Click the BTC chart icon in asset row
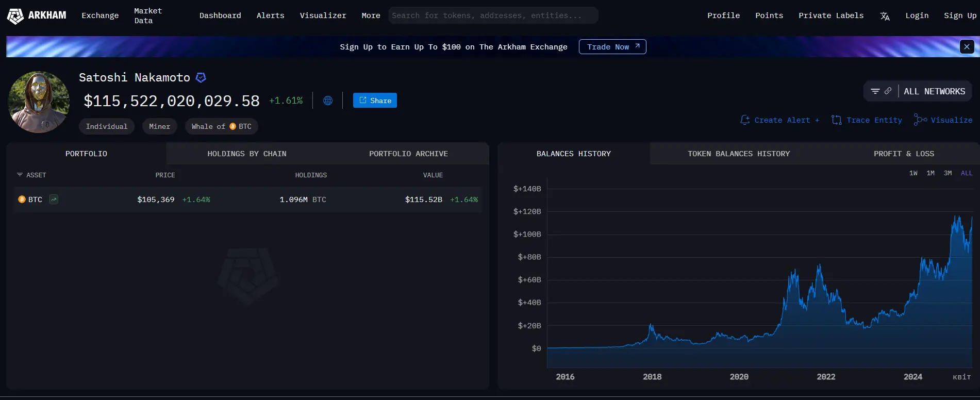The width and height of the screenshot is (980, 400). [x=54, y=199]
